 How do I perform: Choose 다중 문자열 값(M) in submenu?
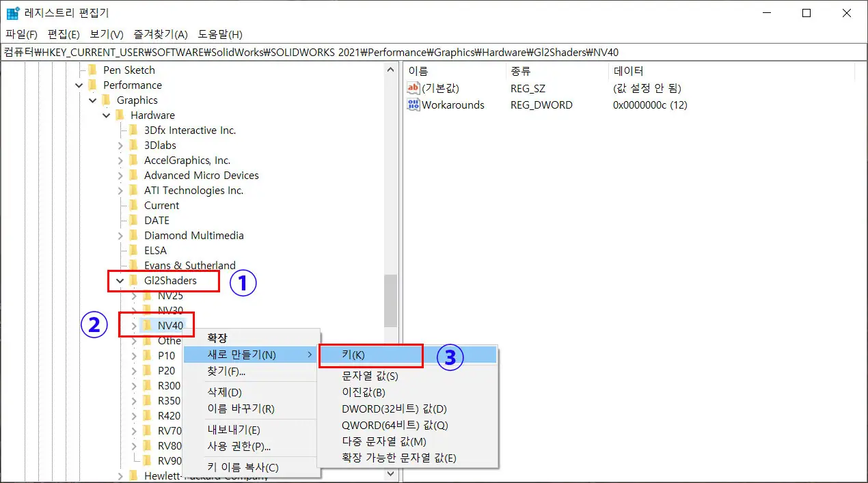pos(409,441)
